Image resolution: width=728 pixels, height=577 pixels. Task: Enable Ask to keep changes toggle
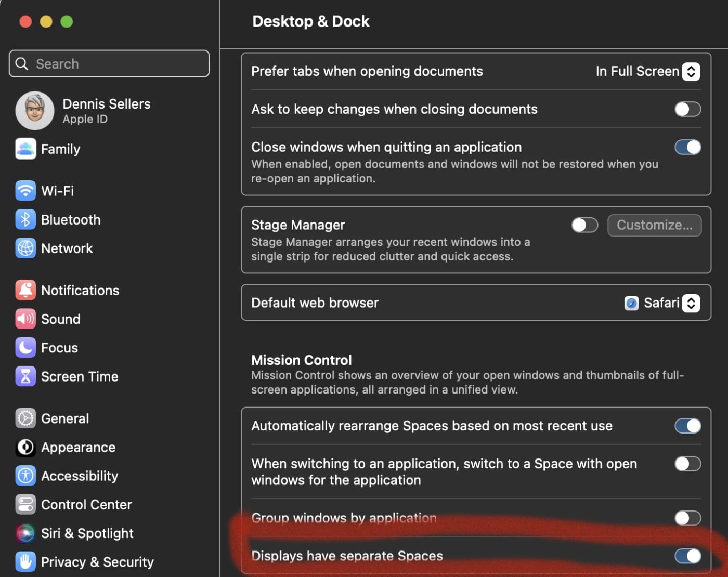(687, 109)
